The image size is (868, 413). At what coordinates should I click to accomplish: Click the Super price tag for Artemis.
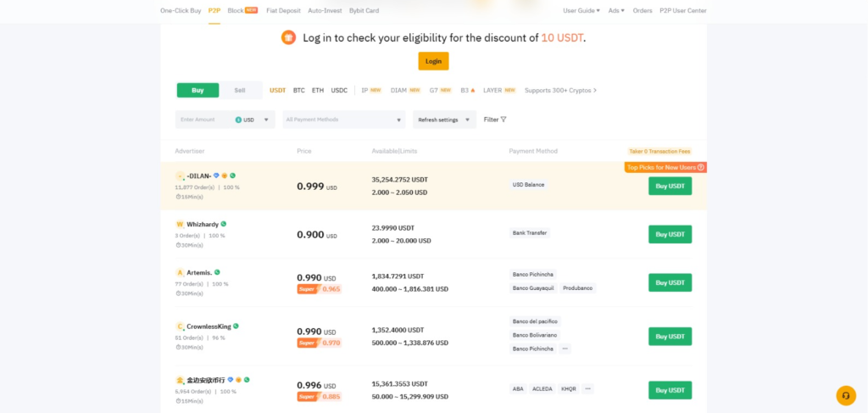(x=320, y=289)
